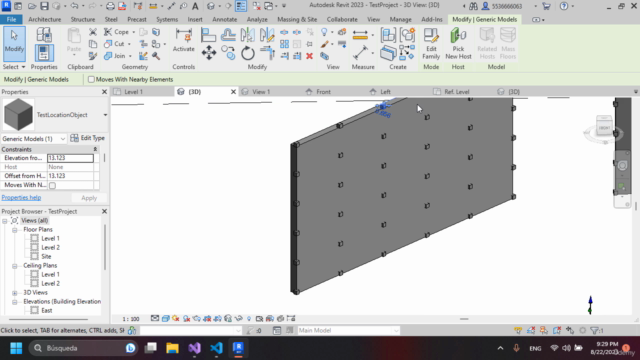
Task: Close the active (3D) view tab
Action: (x=233, y=92)
